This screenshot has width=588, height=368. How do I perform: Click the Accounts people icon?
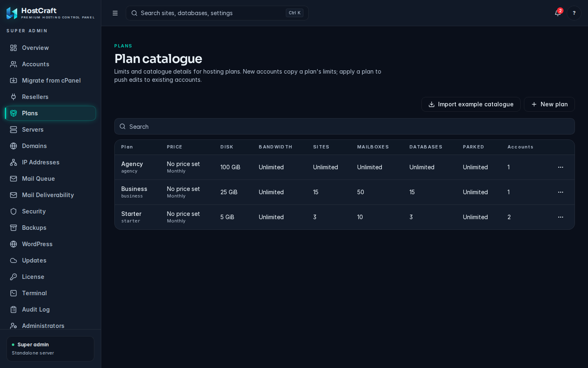(13, 64)
